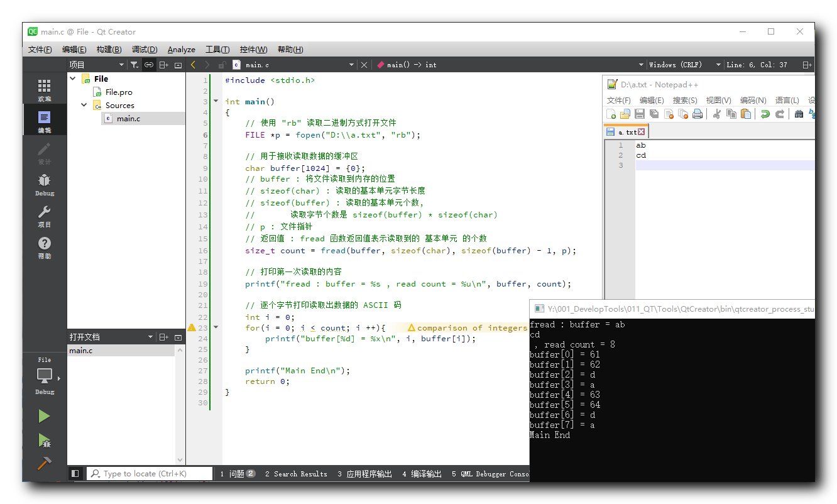Screen dimensions: 837x504
Task: Close the project side panel
Action: [178, 65]
